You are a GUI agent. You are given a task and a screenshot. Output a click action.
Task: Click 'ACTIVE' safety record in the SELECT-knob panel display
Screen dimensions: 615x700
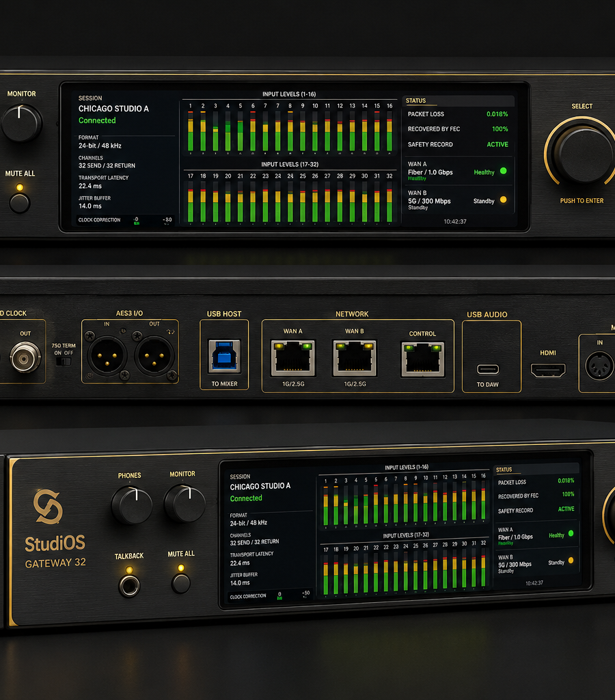497,144
